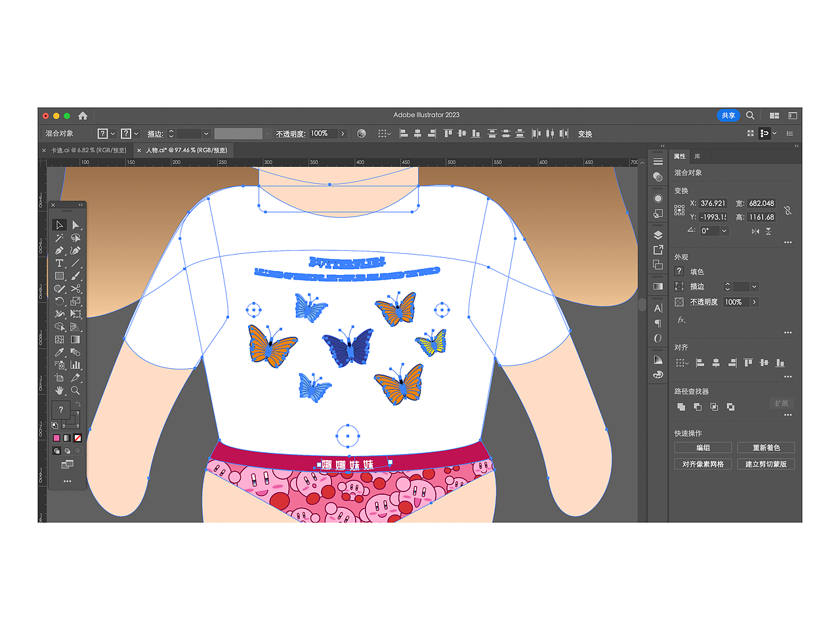The width and height of the screenshot is (840, 630).
Task: Click the home icon in title bar
Action: coord(83,115)
